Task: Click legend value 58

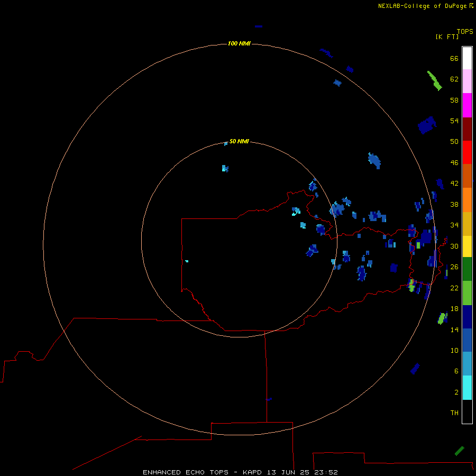Action: 454,100
